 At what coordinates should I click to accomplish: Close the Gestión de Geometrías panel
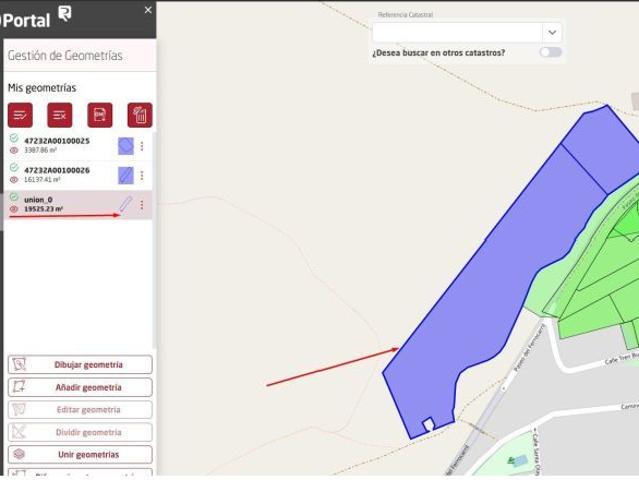[148, 10]
